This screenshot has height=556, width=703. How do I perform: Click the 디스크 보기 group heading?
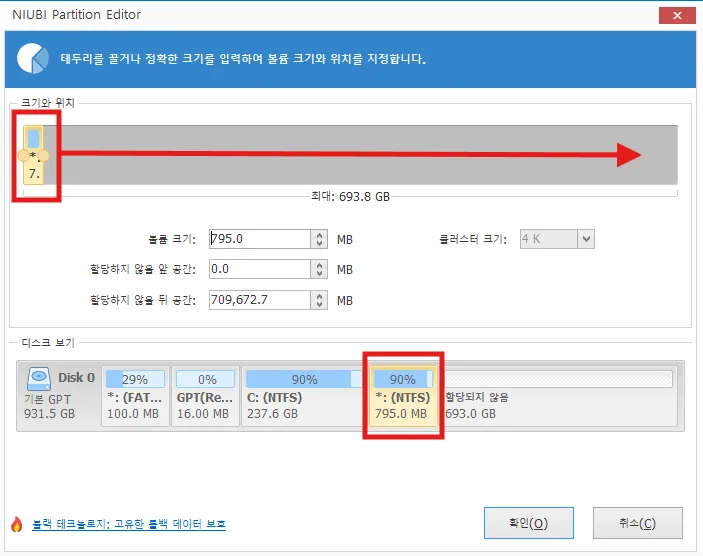[48, 343]
